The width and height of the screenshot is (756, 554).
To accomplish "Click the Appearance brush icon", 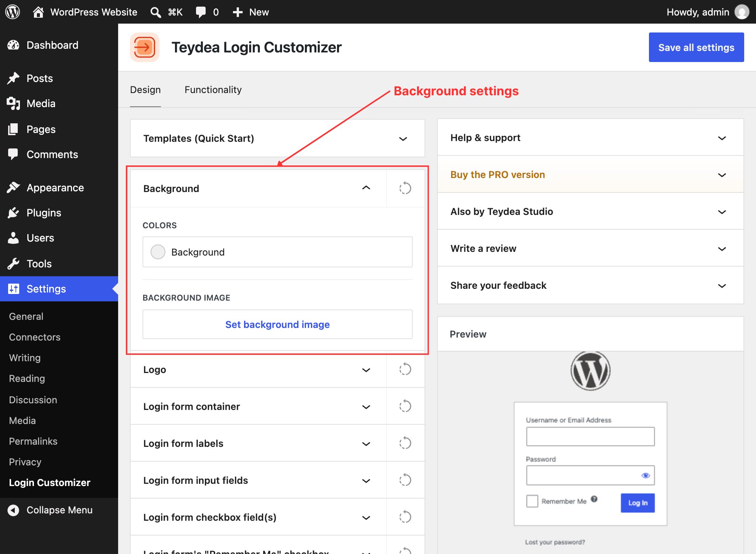I will point(13,188).
